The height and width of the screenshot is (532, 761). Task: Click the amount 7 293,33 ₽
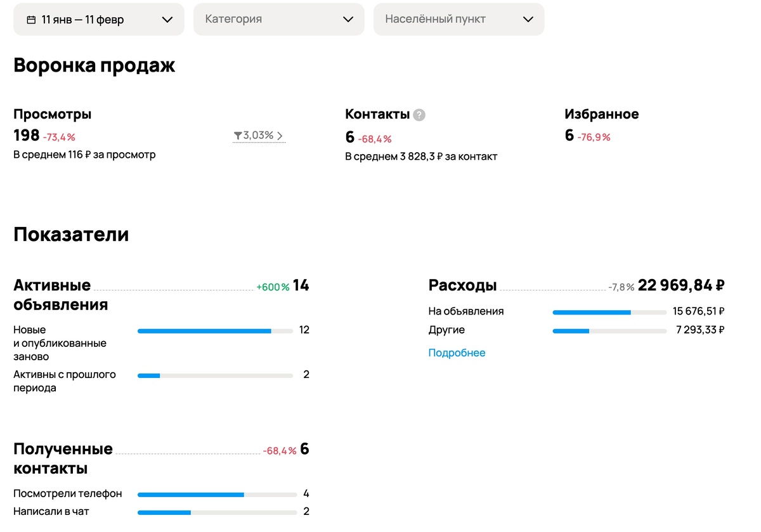pos(700,330)
